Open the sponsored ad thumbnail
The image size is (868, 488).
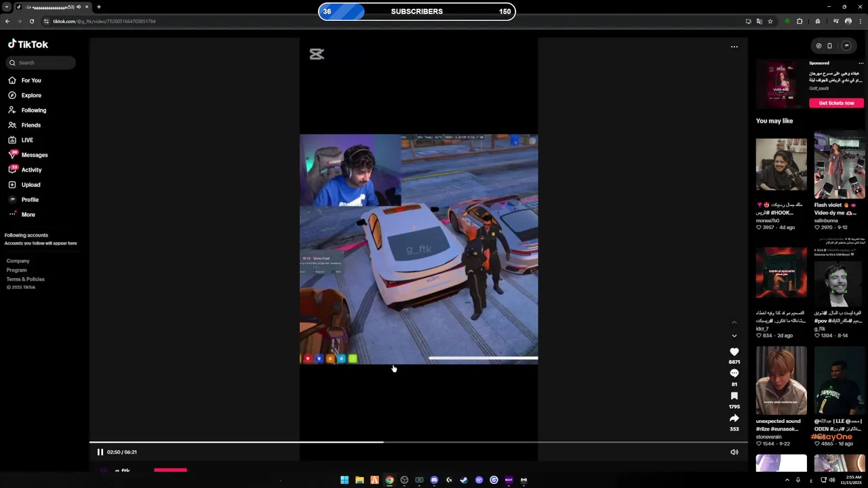(781, 85)
